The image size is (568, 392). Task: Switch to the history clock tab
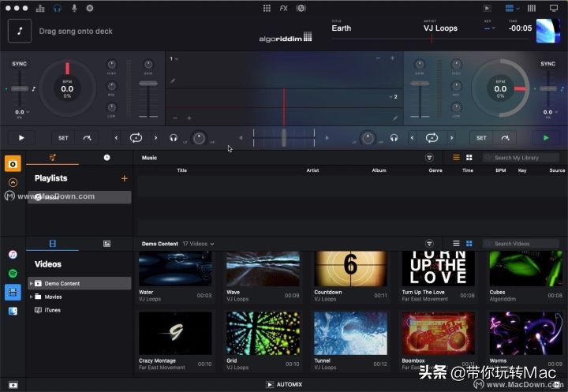pyautogui.click(x=106, y=158)
